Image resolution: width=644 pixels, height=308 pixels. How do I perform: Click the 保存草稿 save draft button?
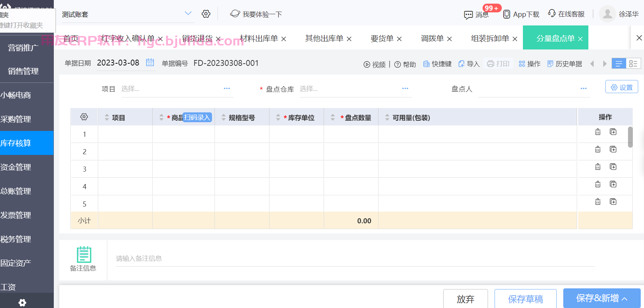click(x=525, y=299)
